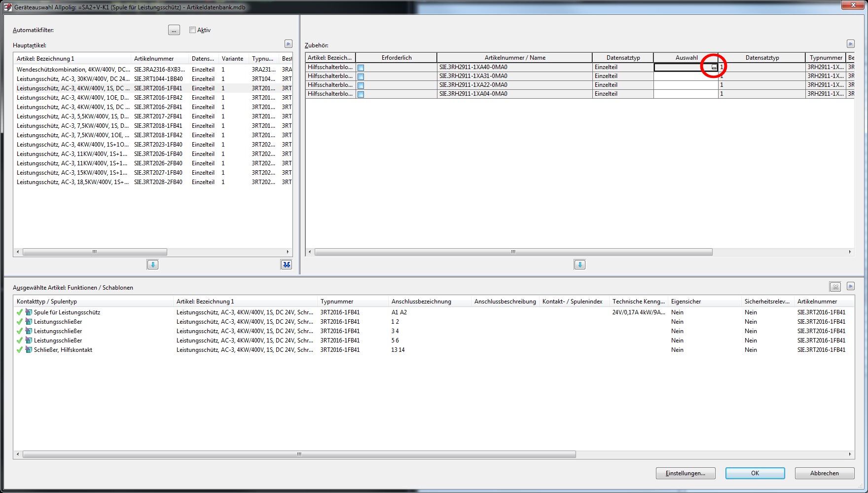The height and width of the screenshot is (493, 868).
Task: Click the Hauptartikel list horizontal scrollbar thumb
Action: point(95,252)
